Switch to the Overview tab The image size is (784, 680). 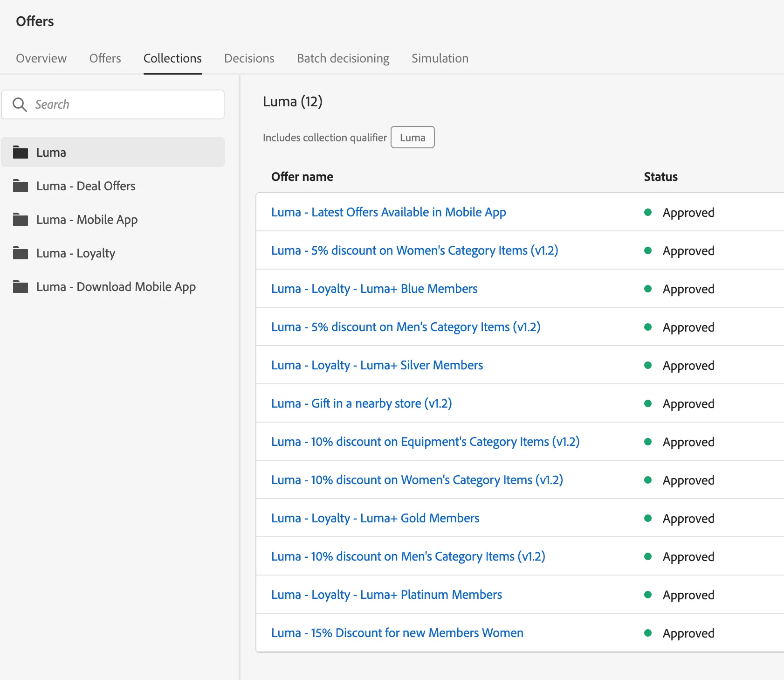click(x=41, y=58)
